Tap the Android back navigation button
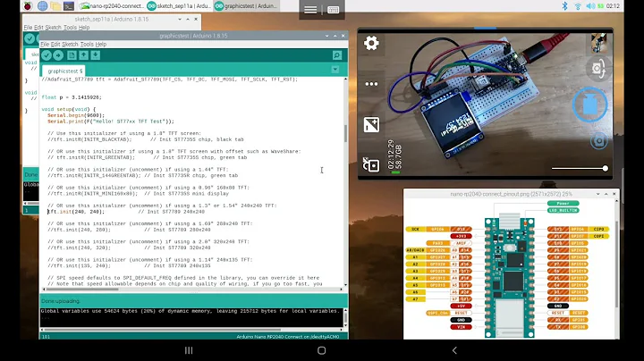The height and width of the screenshot is (361, 644). [454, 350]
